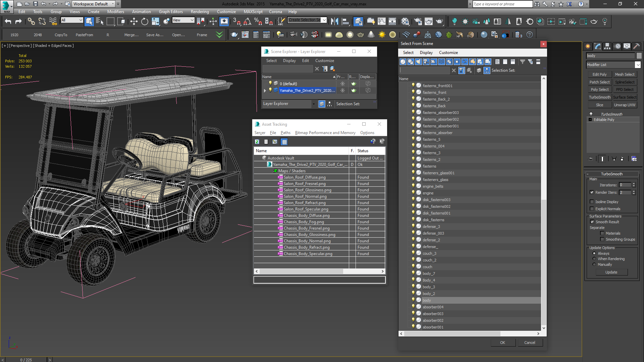
Task: Hide the engine_belts object bulb
Action: pos(413,186)
